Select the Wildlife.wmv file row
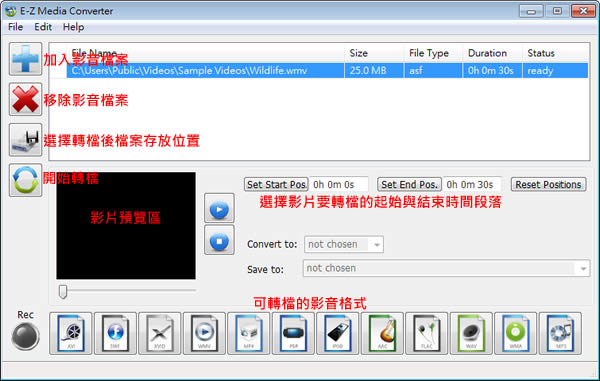This screenshot has width=600, height=381. (x=327, y=71)
